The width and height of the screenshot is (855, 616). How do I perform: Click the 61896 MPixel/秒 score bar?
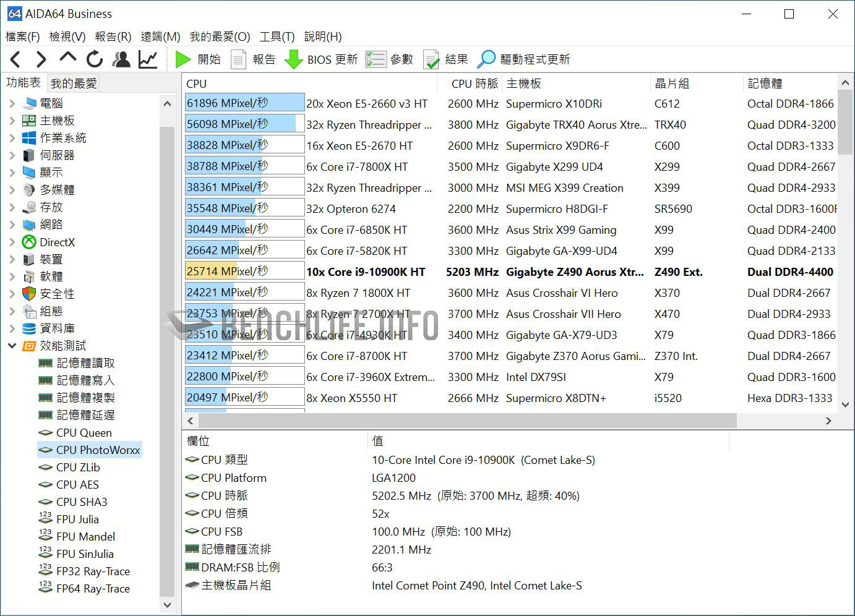click(244, 103)
